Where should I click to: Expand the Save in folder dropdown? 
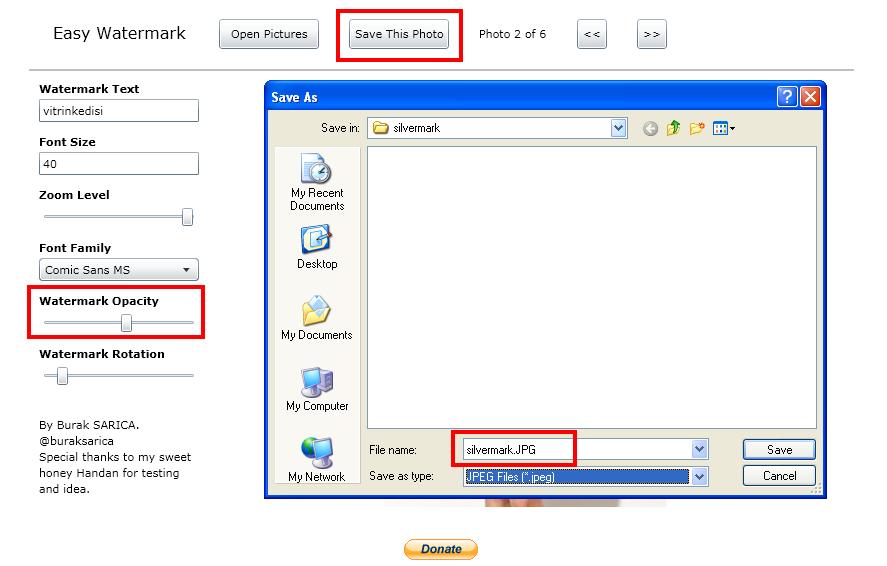618,128
